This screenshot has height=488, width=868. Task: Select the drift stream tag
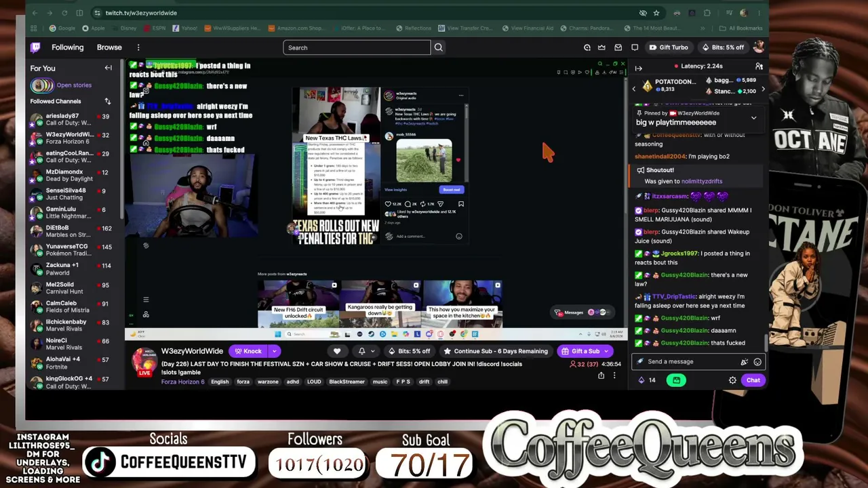click(x=424, y=382)
